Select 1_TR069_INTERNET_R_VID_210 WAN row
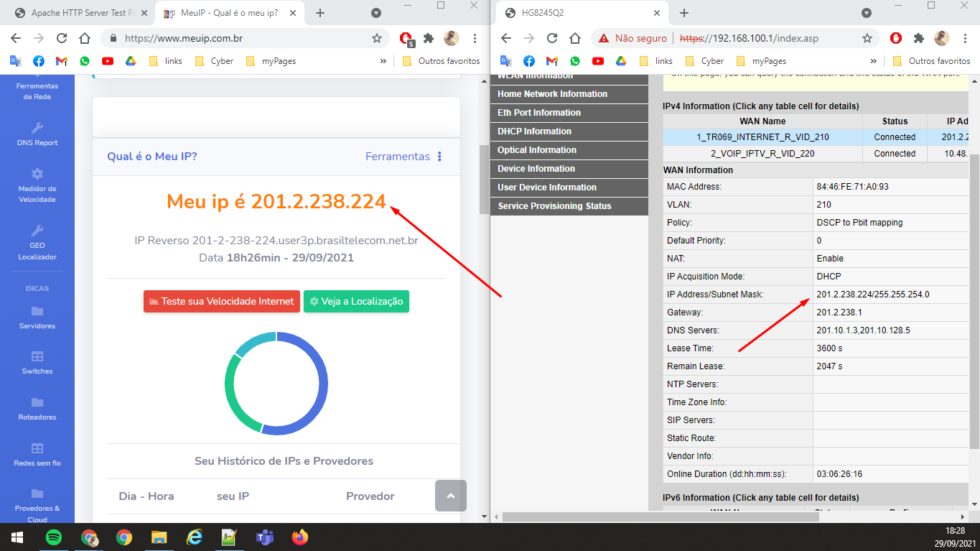Image resolution: width=980 pixels, height=551 pixels. coord(816,137)
